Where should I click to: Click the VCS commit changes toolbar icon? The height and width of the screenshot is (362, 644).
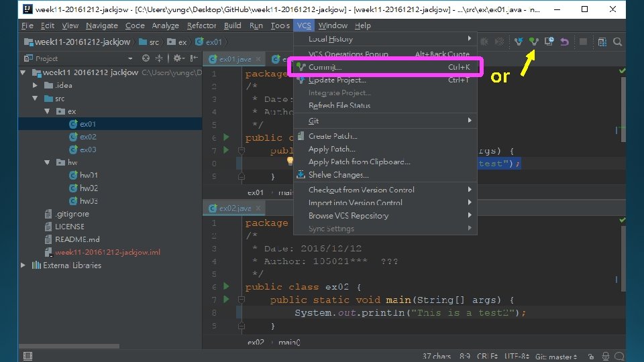(x=533, y=42)
